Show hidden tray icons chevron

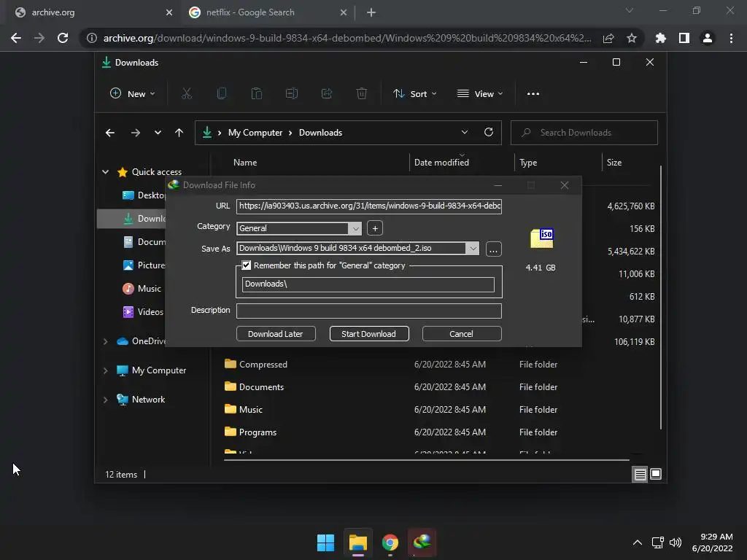(x=638, y=542)
